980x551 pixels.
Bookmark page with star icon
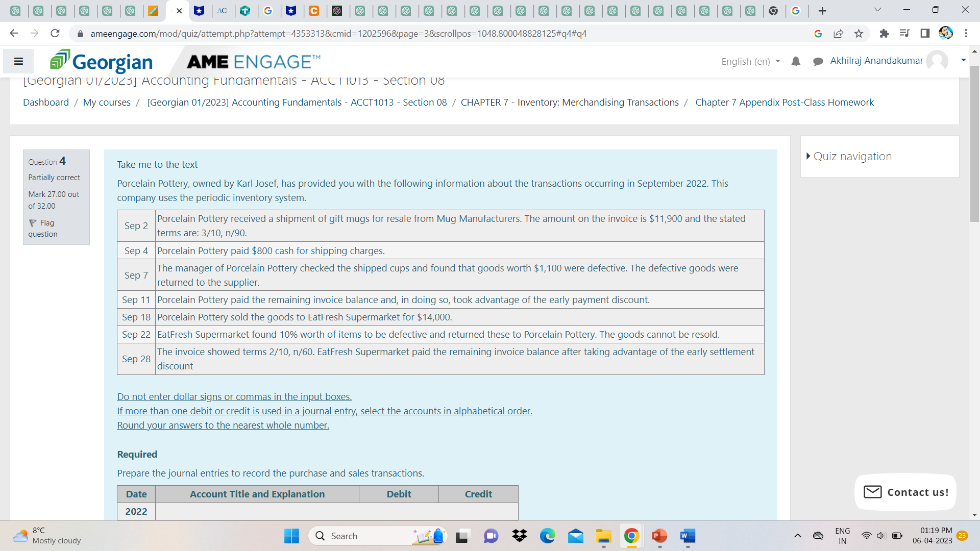coord(859,34)
